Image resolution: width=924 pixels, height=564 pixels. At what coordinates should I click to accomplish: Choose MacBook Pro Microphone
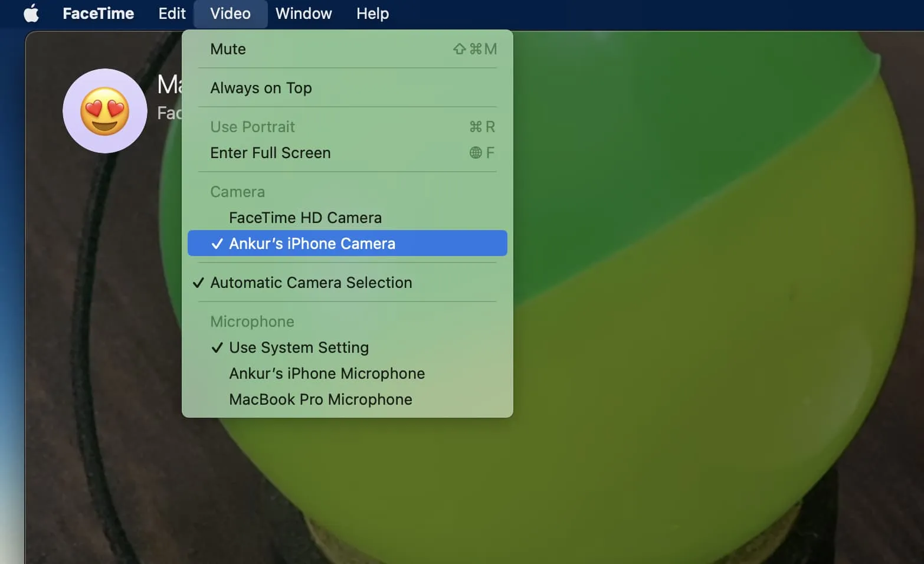pos(348,399)
